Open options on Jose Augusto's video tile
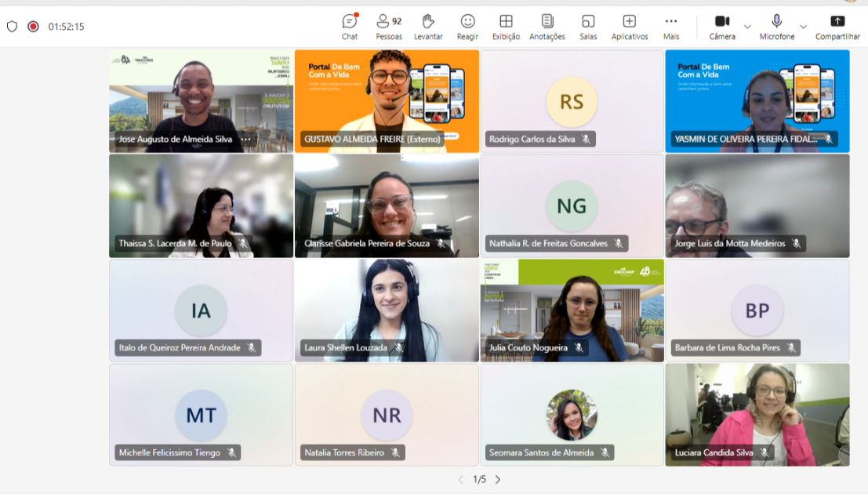 (x=246, y=140)
